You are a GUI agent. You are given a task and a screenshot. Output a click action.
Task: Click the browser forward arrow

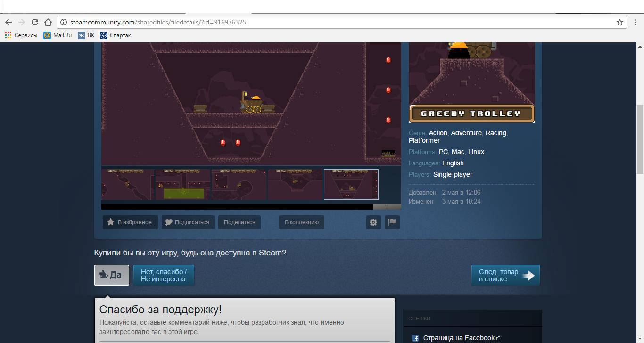[x=21, y=22]
